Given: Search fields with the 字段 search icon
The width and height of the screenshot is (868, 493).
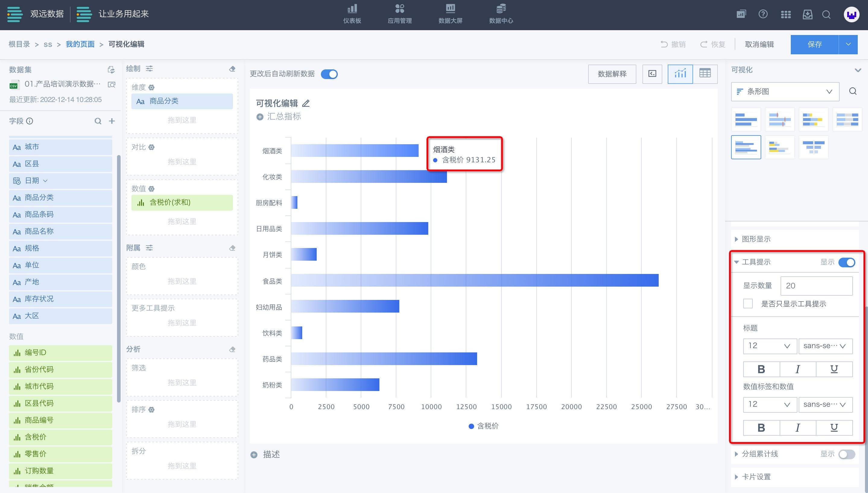Looking at the screenshot, I should (98, 121).
